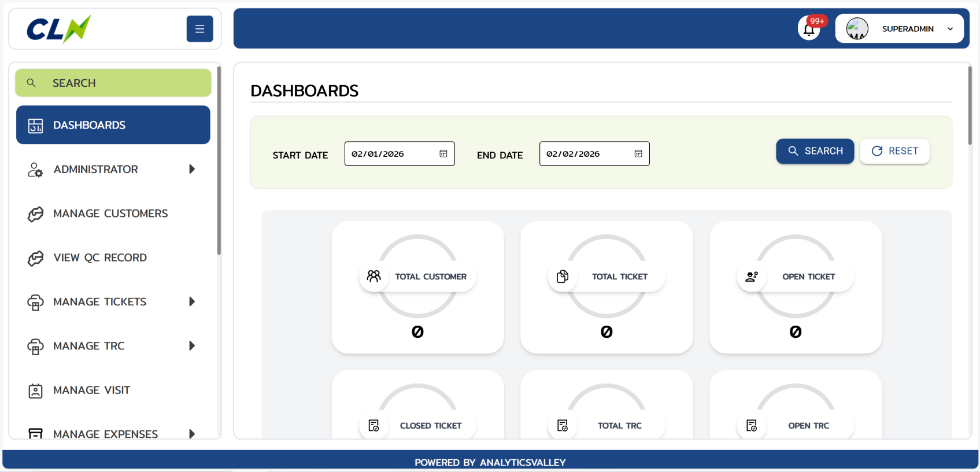
Task: Click the CLN logo
Action: pos(58,29)
